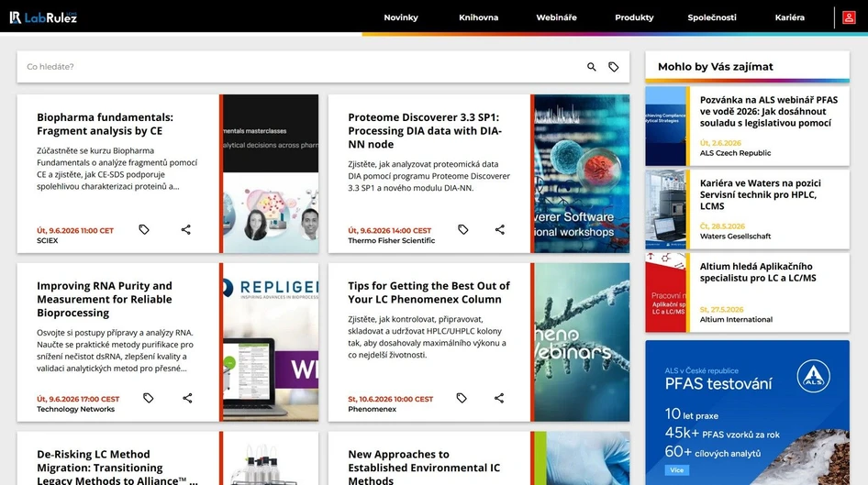The height and width of the screenshot is (485, 868).
Task: Share the Proteome Discoverer webinar
Action: point(500,229)
